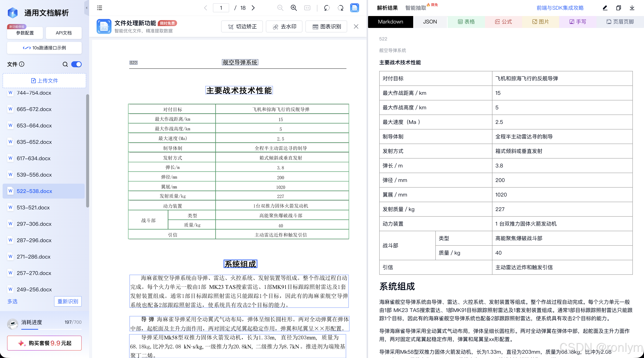The width and height of the screenshot is (644, 358).
Task: Search files with magnifier icon
Action: (65, 64)
